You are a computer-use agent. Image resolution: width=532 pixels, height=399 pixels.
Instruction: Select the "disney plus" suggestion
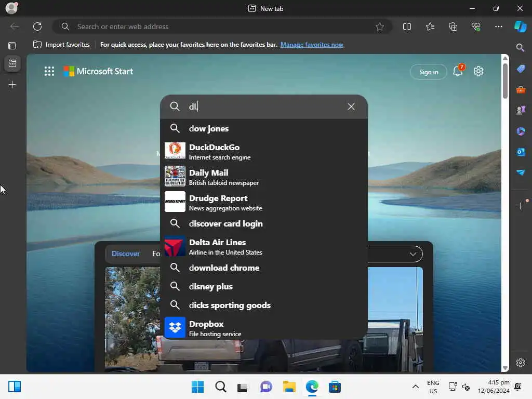click(264, 286)
